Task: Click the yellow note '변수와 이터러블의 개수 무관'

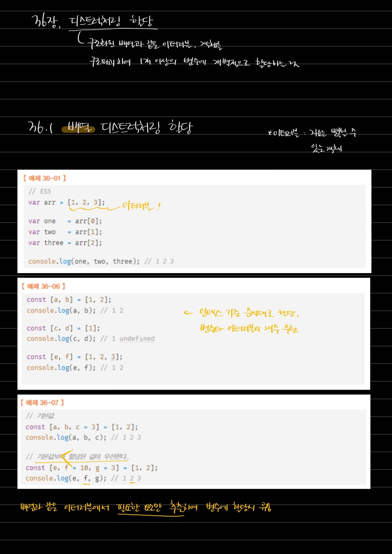Action: pyautogui.click(x=249, y=328)
